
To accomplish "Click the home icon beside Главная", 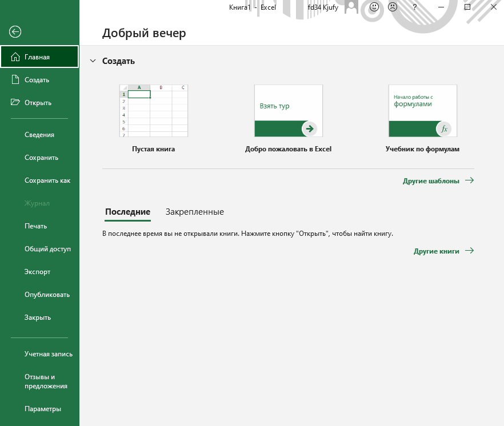I will (15, 57).
